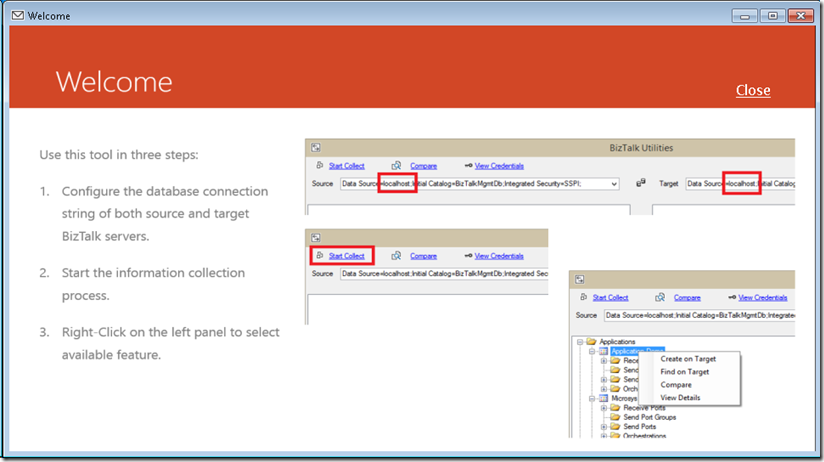Click the Applications folder icon
This screenshot has height=462, width=824.
591,342
